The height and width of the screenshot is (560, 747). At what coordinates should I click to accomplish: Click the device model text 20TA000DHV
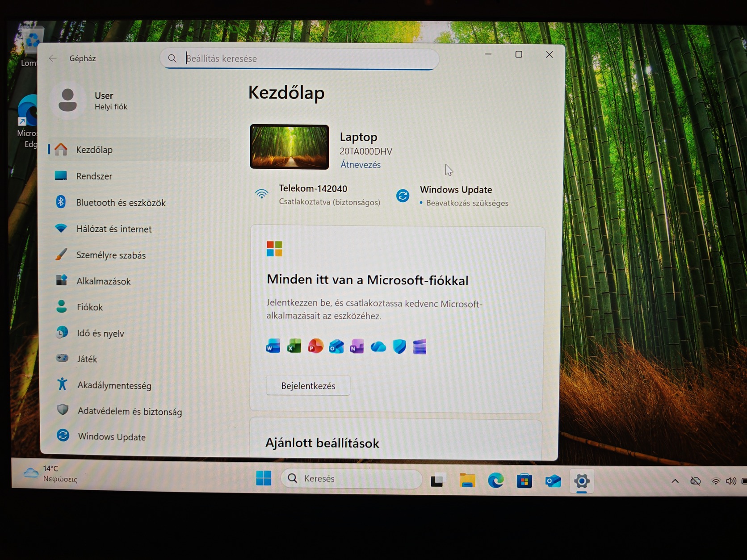click(x=366, y=151)
